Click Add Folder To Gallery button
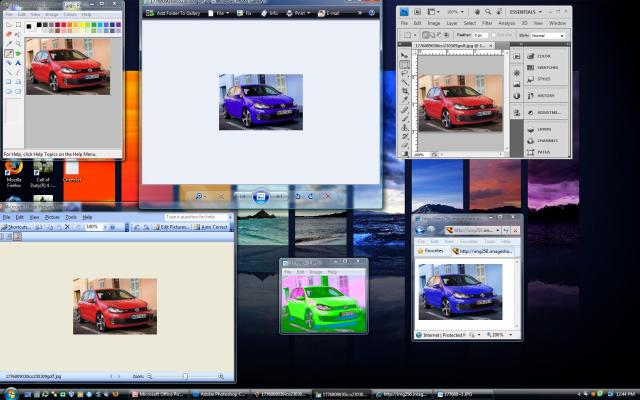The image size is (640, 400). point(173,13)
